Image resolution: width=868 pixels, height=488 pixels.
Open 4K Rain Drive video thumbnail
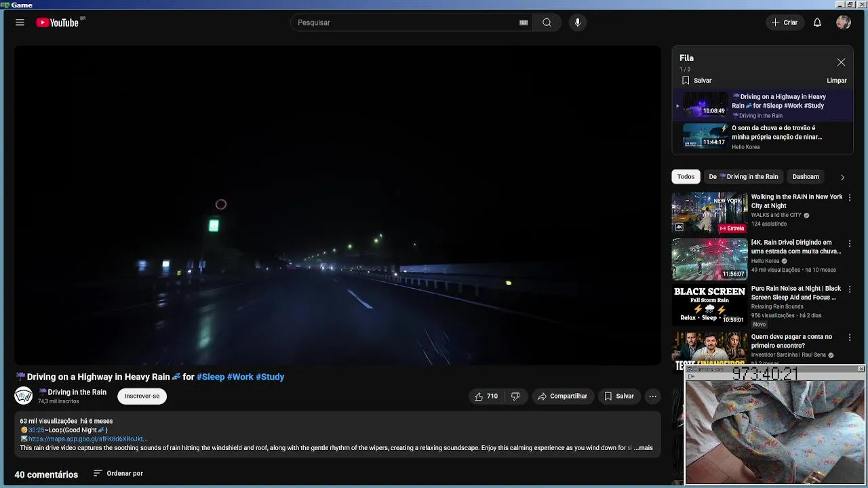(x=709, y=259)
